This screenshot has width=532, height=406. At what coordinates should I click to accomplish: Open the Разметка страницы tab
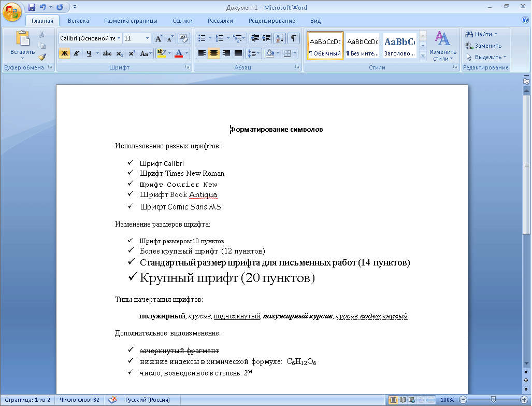tap(131, 21)
